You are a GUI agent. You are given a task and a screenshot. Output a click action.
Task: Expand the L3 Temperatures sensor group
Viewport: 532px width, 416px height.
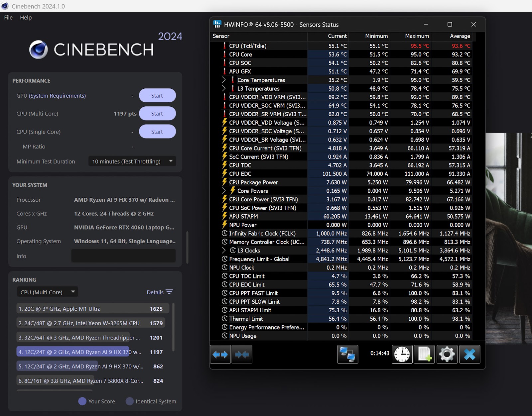point(224,88)
